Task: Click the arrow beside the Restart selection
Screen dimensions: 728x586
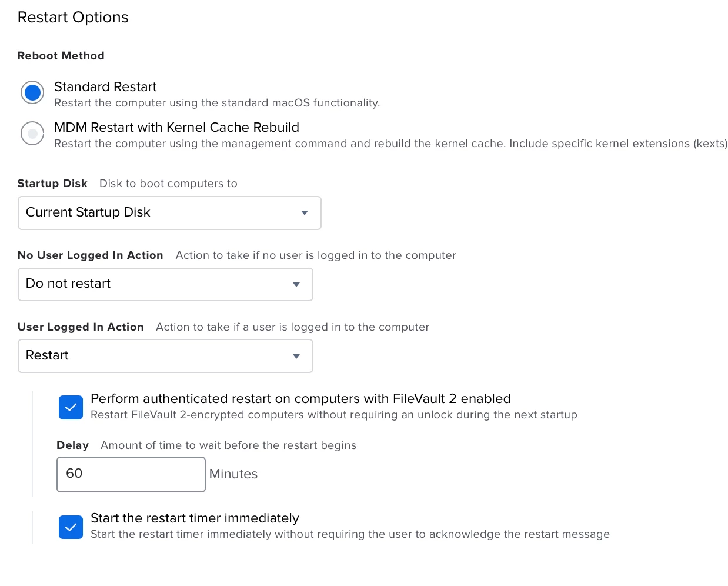Action: 296,356
